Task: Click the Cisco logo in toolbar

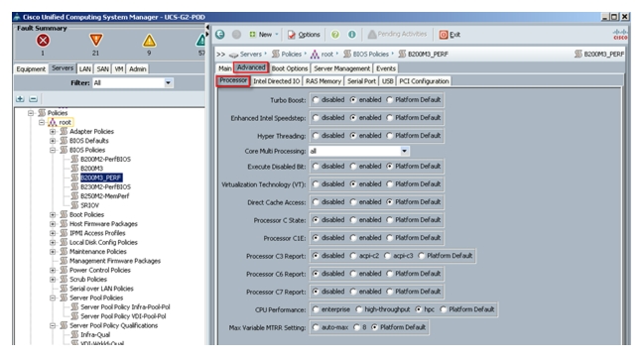Action: 620,35
